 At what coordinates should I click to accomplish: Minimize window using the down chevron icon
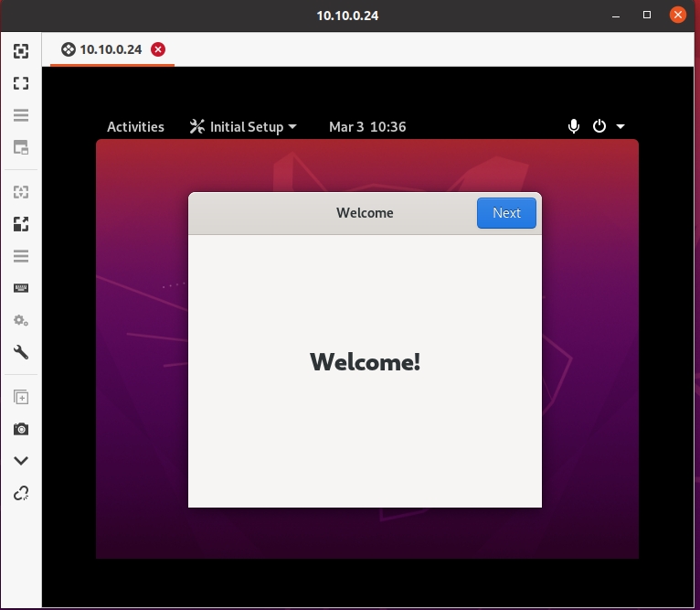click(21, 461)
